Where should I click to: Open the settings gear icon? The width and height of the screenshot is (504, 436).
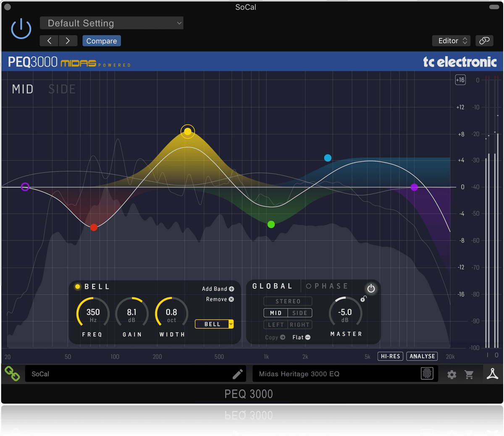tap(451, 374)
